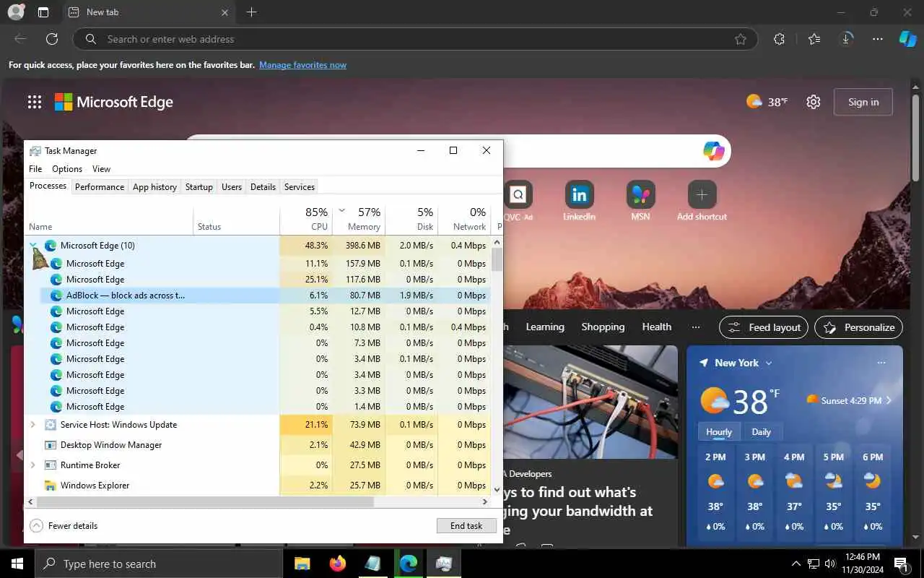This screenshot has width=924, height=578.
Task: Open the Edge profile icon
Action: [16, 12]
